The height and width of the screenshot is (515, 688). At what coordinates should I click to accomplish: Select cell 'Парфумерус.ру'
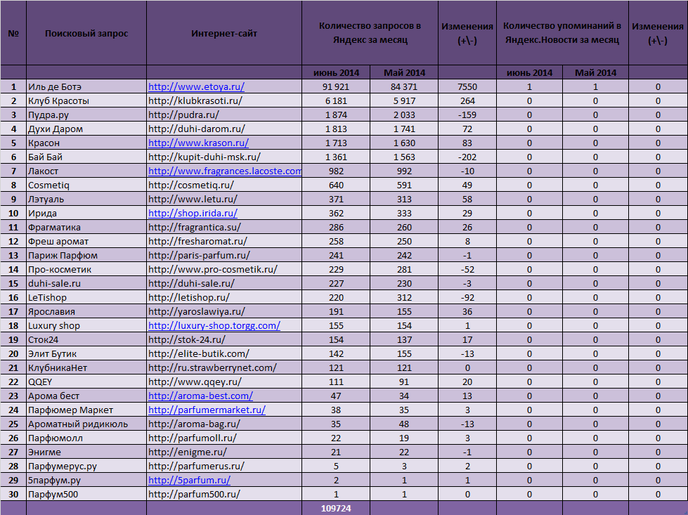86,466
